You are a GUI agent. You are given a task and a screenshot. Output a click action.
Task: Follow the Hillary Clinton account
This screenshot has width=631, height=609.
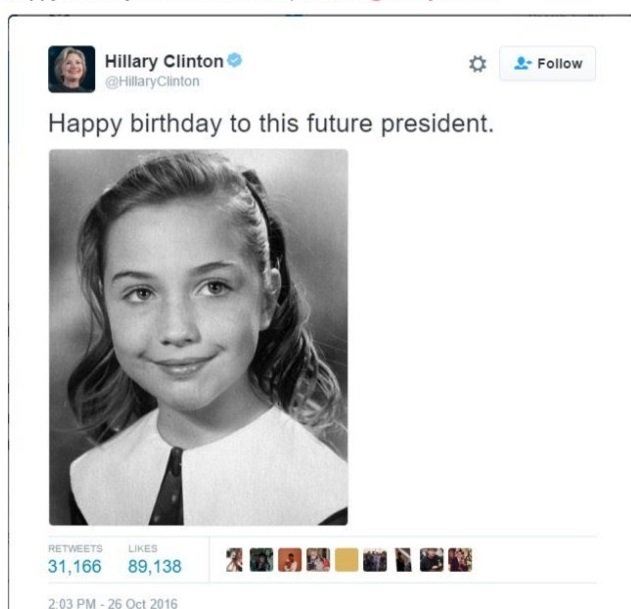click(547, 64)
